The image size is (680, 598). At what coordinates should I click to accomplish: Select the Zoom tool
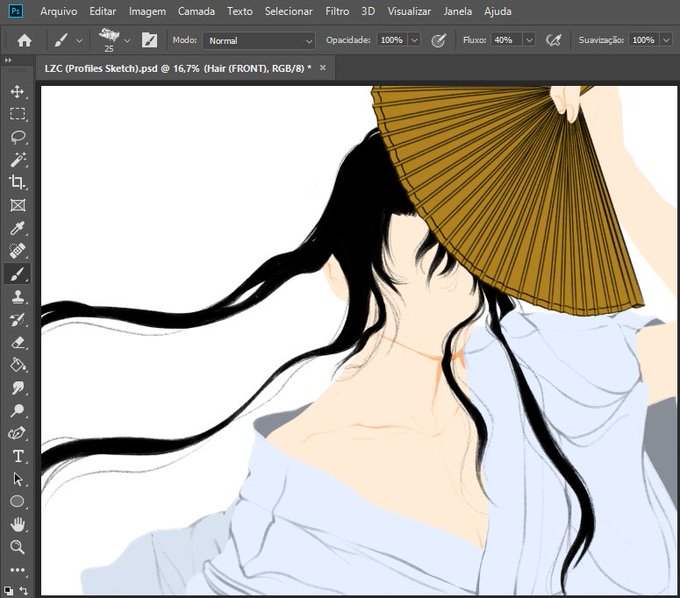[17, 547]
